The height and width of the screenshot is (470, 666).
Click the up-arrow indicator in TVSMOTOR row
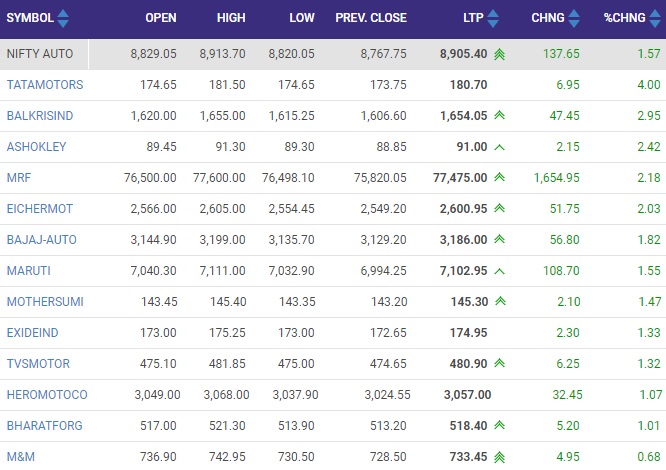tap(500, 363)
